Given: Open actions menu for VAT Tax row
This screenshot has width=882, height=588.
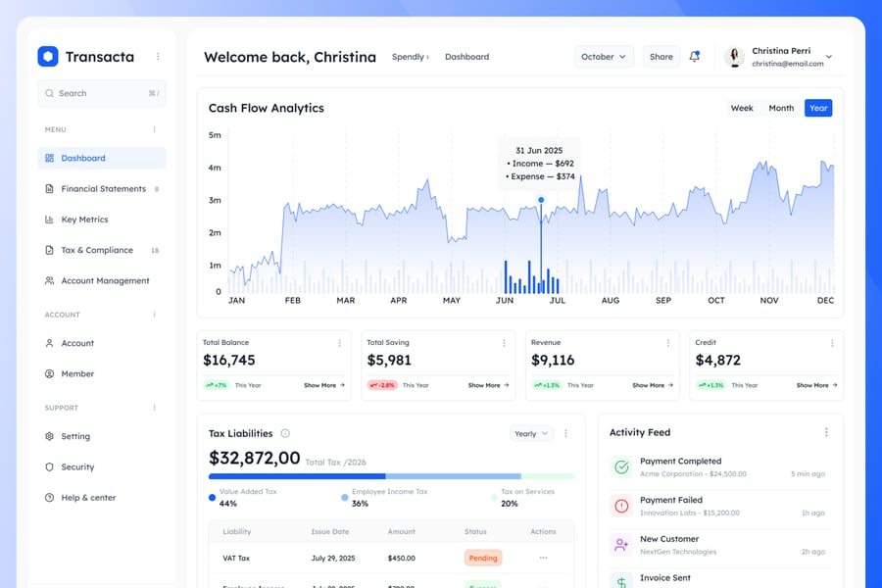Looking at the screenshot, I should 543,558.
